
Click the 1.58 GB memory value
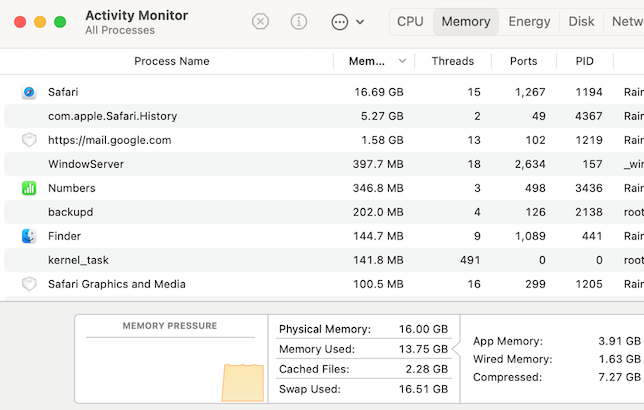point(382,140)
